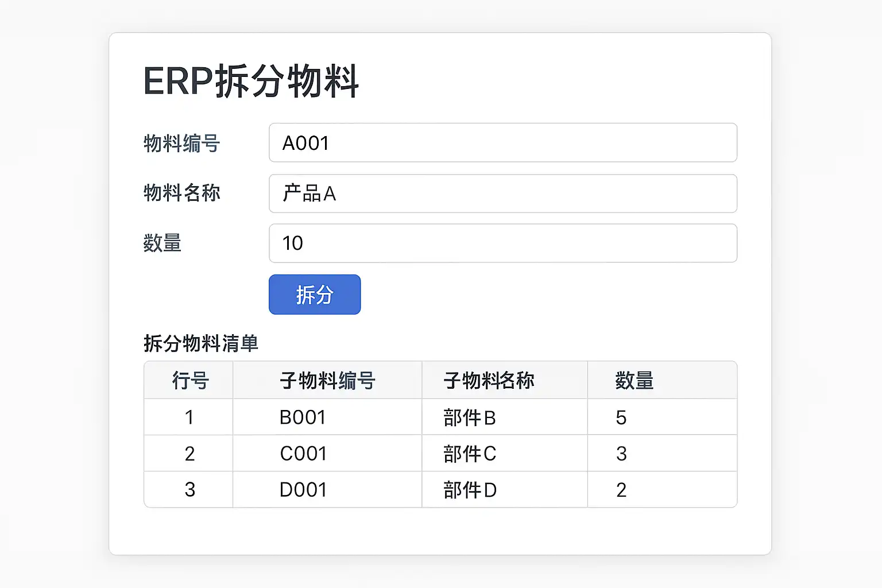This screenshot has height=588, width=882.
Task: Click the 部件C name cell
Action: (x=505, y=453)
